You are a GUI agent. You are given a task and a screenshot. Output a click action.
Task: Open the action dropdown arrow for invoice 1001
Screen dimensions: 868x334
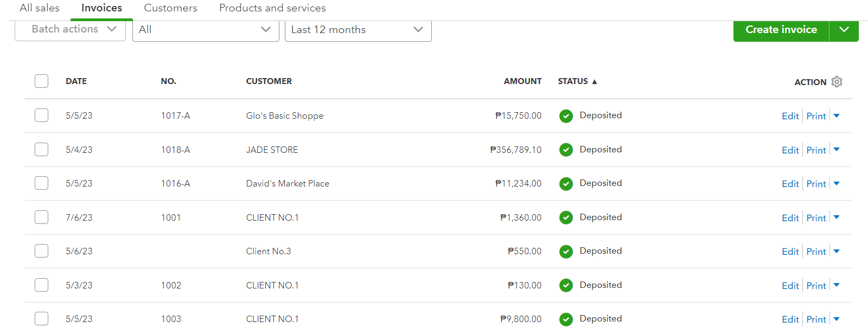click(x=837, y=217)
